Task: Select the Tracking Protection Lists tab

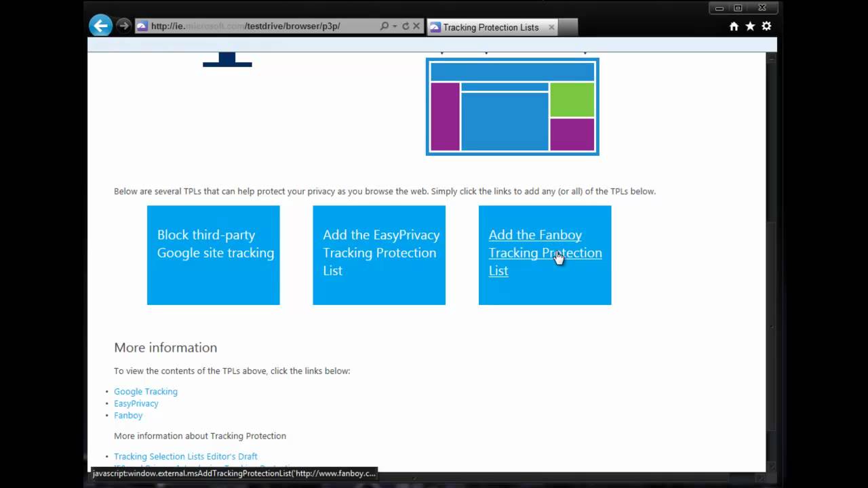Action: pyautogui.click(x=491, y=27)
